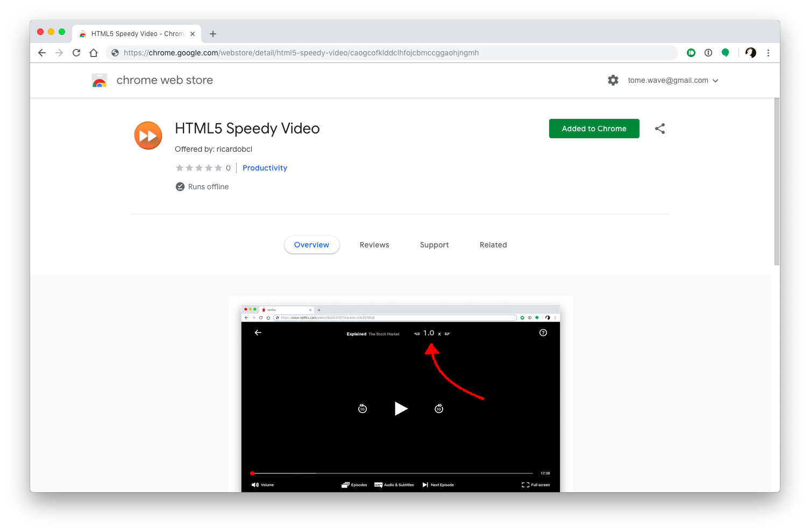Image resolution: width=810 pixels, height=532 pixels.
Task: Click Full screen in preview
Action: [536, 485]
